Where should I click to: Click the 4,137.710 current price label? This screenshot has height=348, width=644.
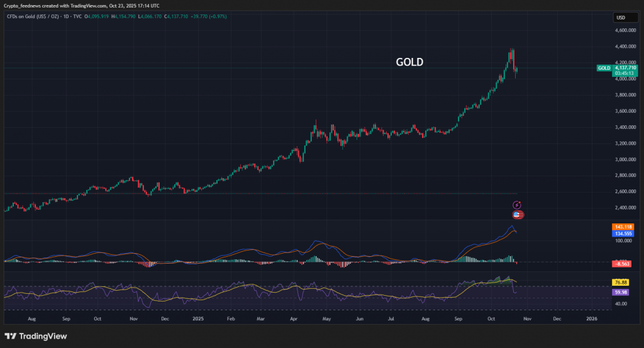625,68
